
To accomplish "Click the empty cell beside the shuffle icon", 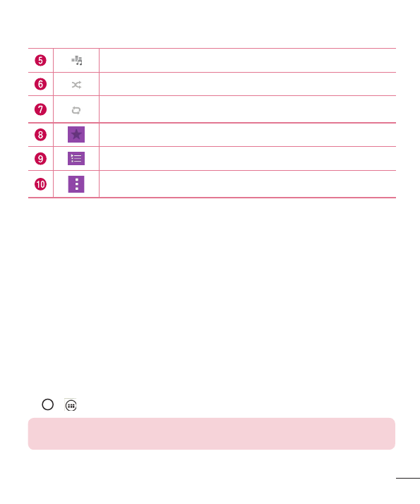I will [x=248, y=84].
